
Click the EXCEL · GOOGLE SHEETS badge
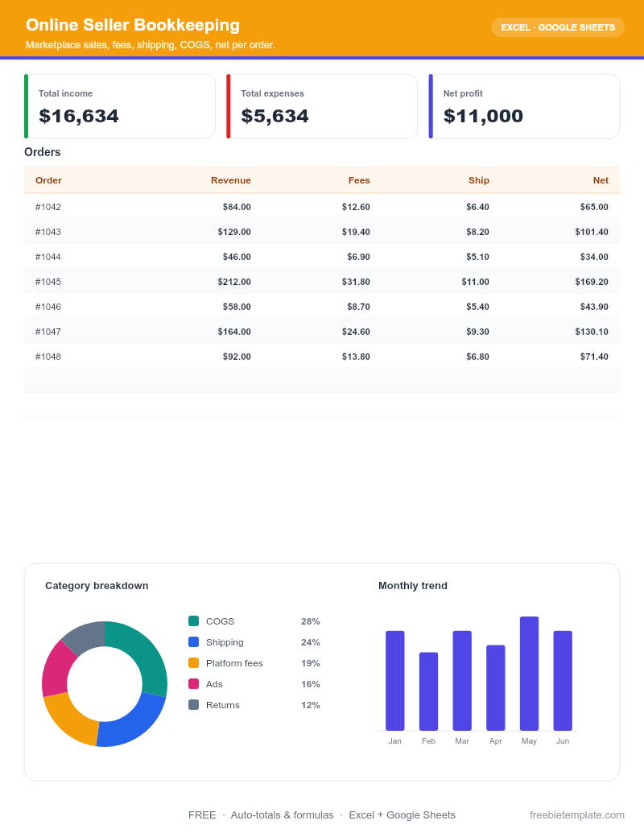[x=557, y=27]
